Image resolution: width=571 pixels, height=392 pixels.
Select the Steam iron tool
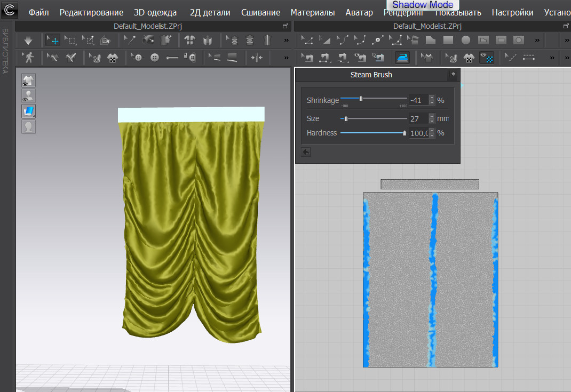point(402,57)
